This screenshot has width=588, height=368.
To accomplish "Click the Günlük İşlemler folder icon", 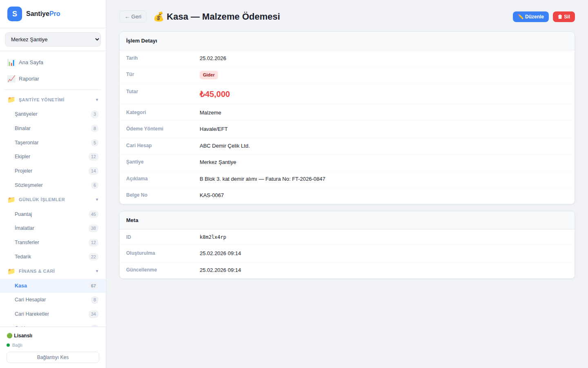I will point(11,200).
